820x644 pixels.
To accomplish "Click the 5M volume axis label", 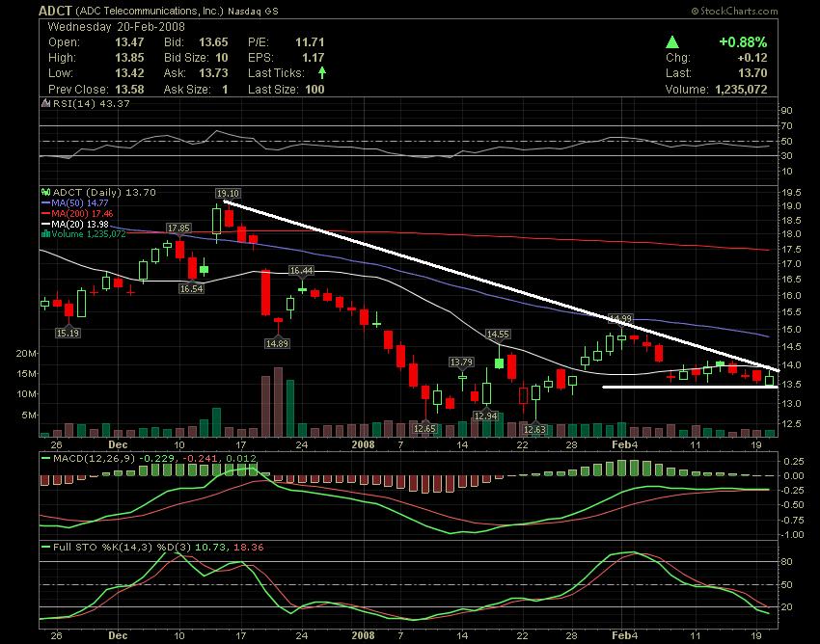I will click(29, 416).
